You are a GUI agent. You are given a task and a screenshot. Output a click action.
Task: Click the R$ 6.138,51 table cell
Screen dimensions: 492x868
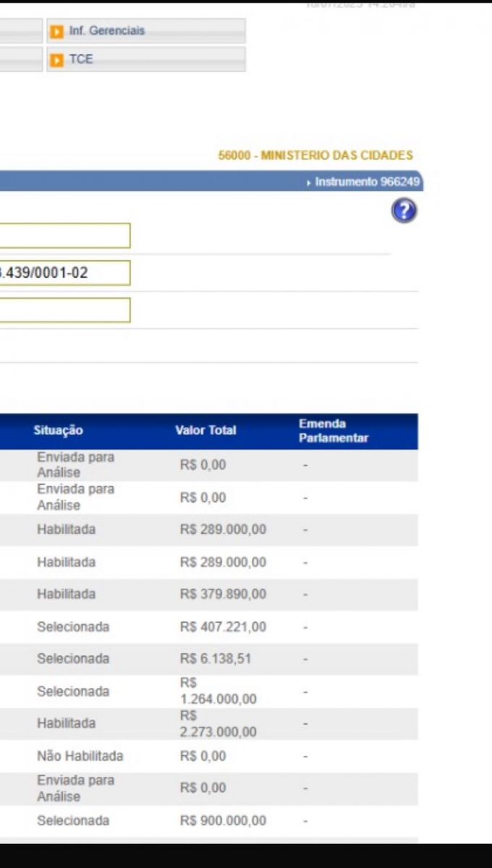tap(216, 658)
